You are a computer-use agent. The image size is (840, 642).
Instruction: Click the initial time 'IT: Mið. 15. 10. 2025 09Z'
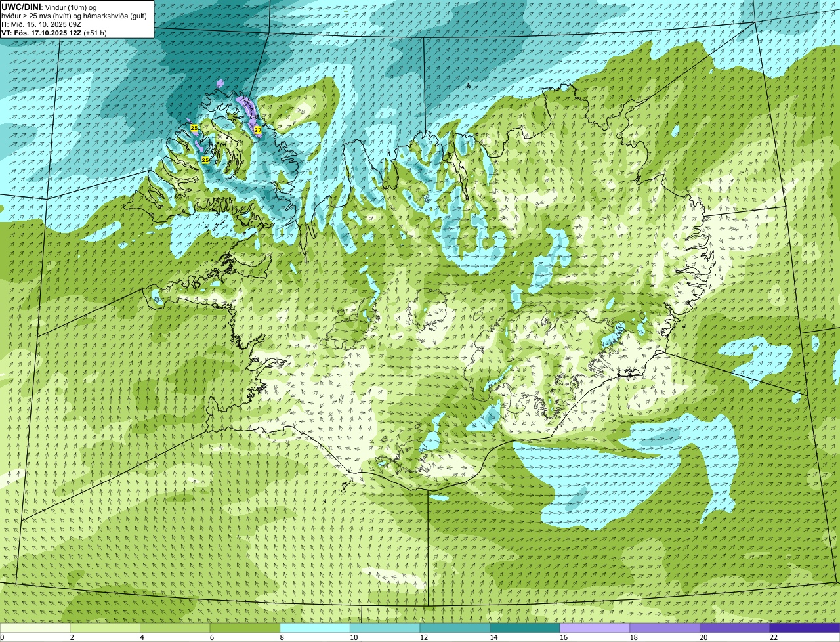[x=41, y=24]
